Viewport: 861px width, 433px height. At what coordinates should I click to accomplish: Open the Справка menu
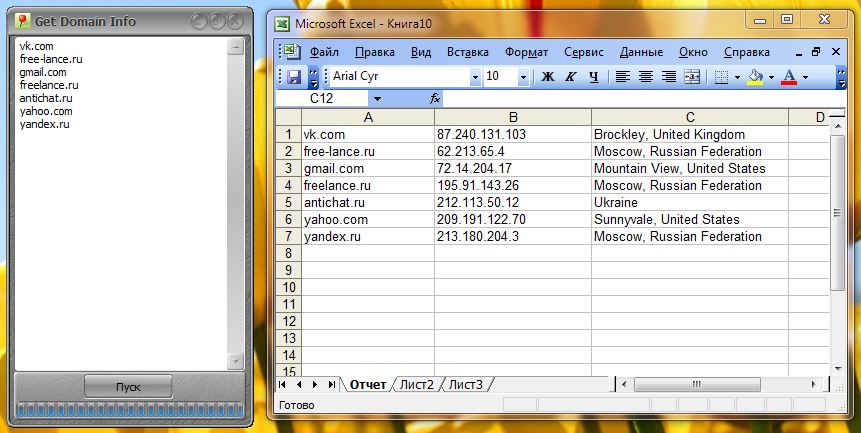[x=746, y=52]
